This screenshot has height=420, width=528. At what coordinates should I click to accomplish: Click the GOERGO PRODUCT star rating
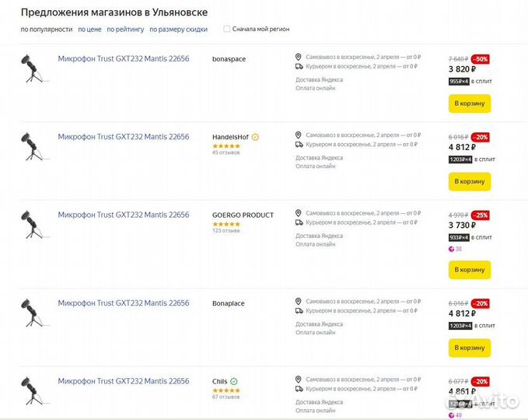coord(226,224)
